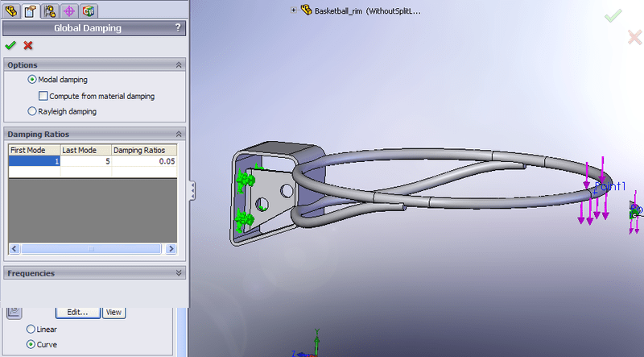Confirm using the viewport corner green checkmark
Viewport: 644px width, 357px height.
(x=613, y=15)
